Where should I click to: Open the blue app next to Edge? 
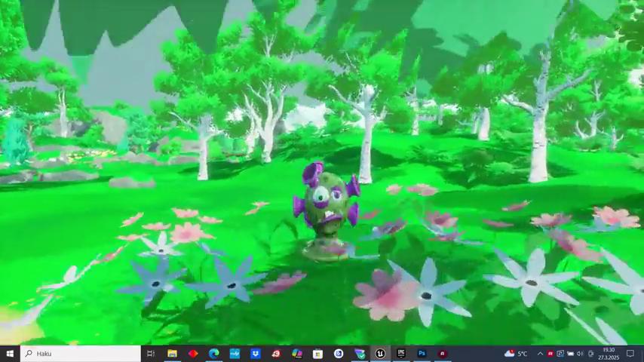(x=235, y=354)
